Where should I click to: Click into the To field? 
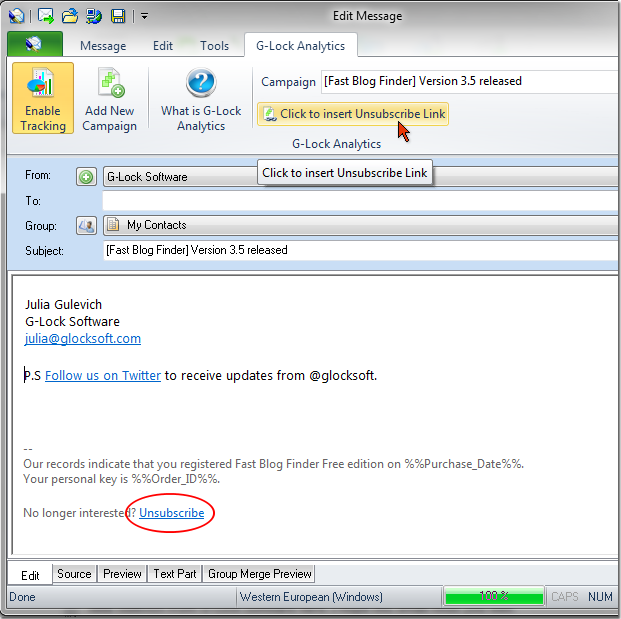360,201
